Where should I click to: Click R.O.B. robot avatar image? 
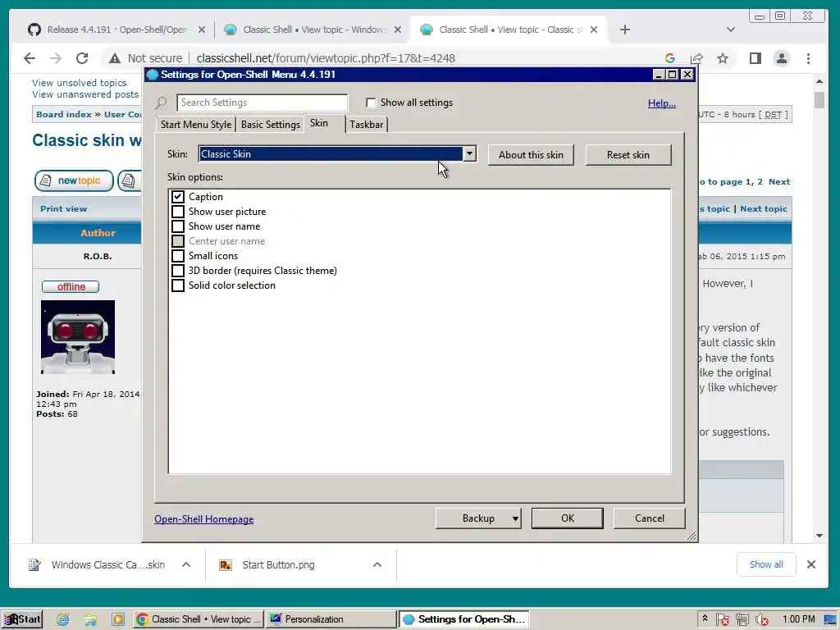pyautogui.click(x=78, y=337)
